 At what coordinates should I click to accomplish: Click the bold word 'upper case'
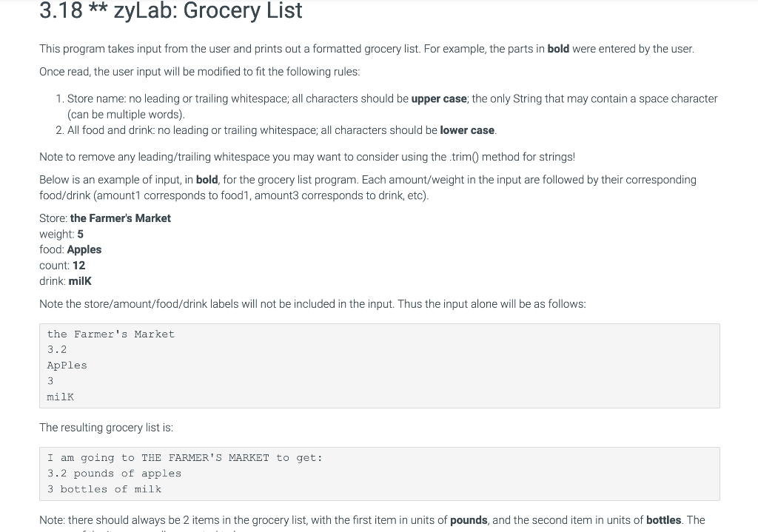[439, 98]
